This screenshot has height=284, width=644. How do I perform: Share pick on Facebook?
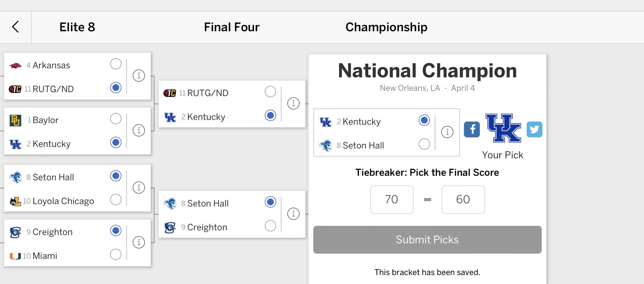(472, 129)
